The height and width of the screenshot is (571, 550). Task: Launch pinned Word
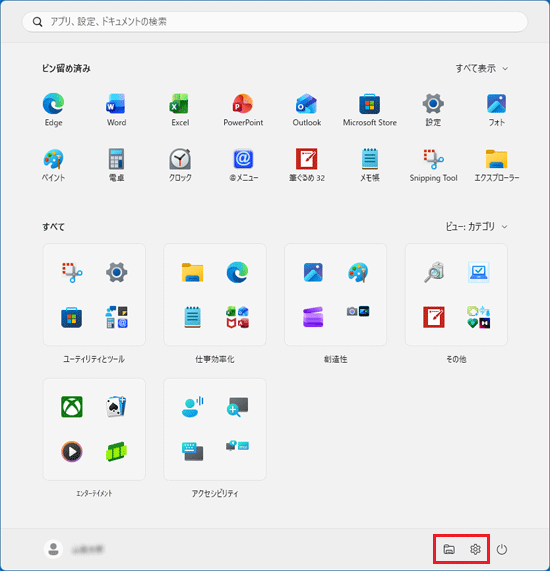tap(116, 110)
